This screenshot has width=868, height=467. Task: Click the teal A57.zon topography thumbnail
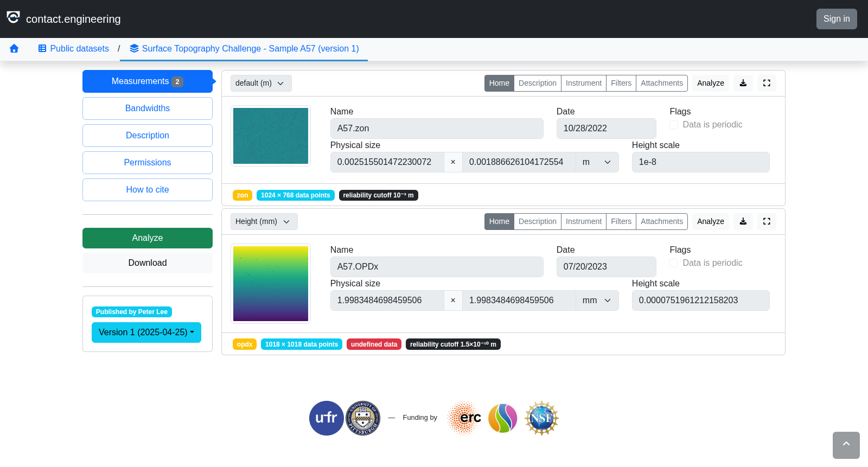(271, 136)
